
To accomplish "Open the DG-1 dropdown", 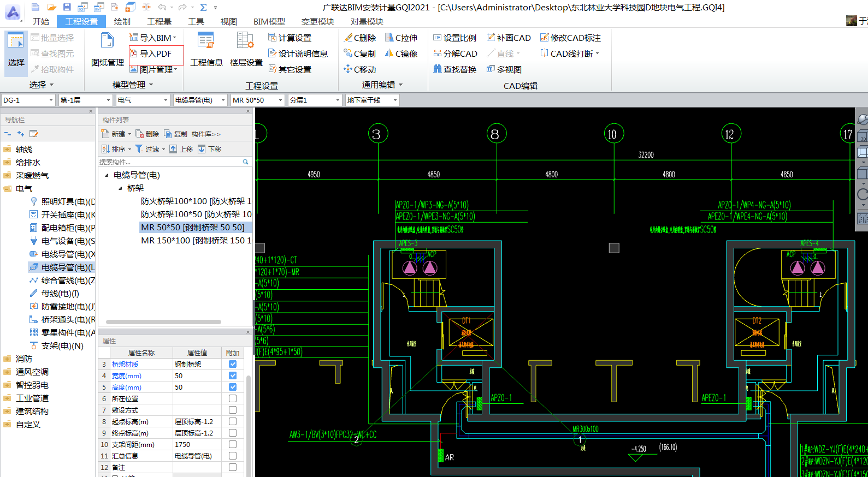I will (x=28, y=100).
